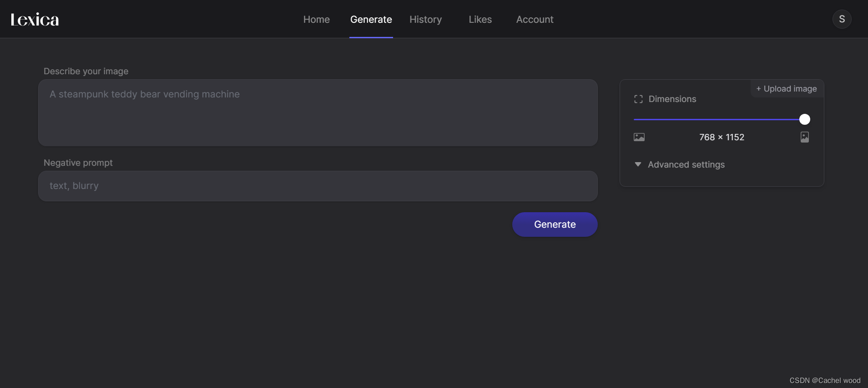Click the 768 × 1152 size value
This screenshot has width=868, height=388.
(x=722, y=137)
